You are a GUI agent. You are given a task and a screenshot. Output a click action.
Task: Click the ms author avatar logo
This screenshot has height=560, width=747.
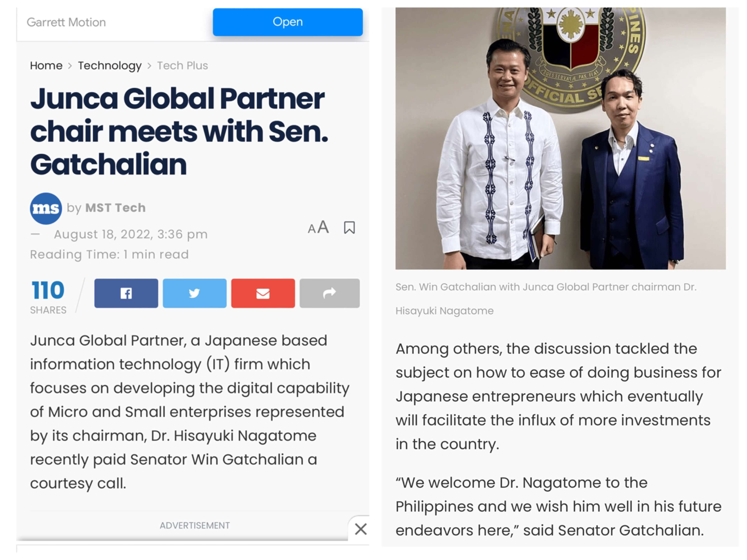click(x=46, y=209)
